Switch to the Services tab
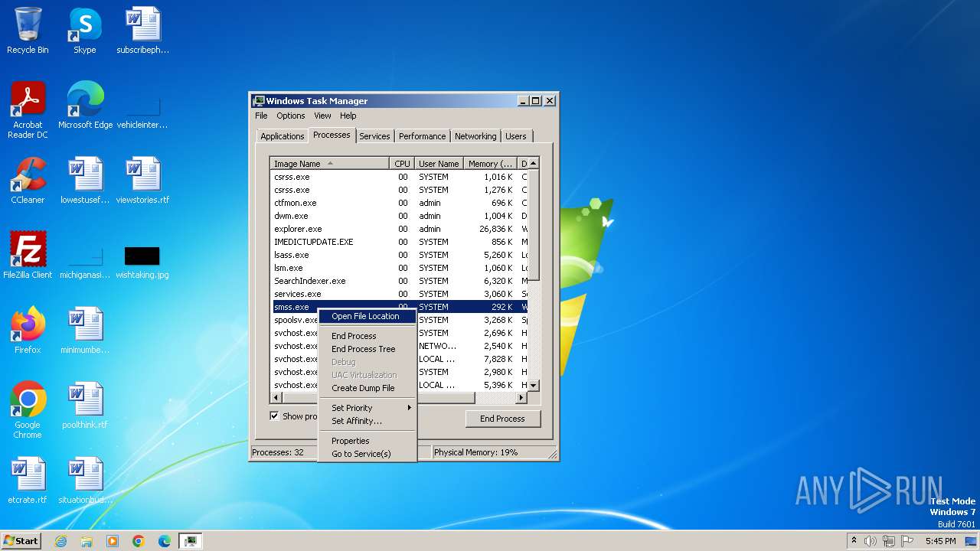This screenshot has width=980, height=551. 374,136
